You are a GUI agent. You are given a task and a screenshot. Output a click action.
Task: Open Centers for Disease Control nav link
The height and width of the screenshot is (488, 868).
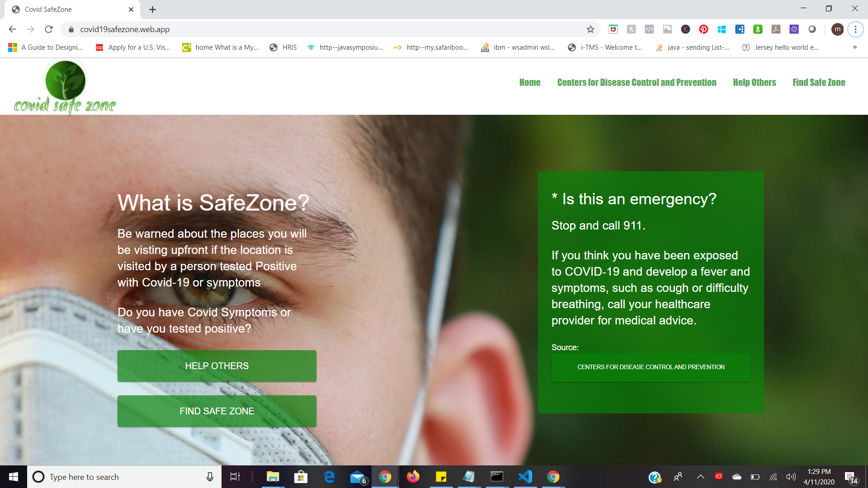[x=637, y=82]
